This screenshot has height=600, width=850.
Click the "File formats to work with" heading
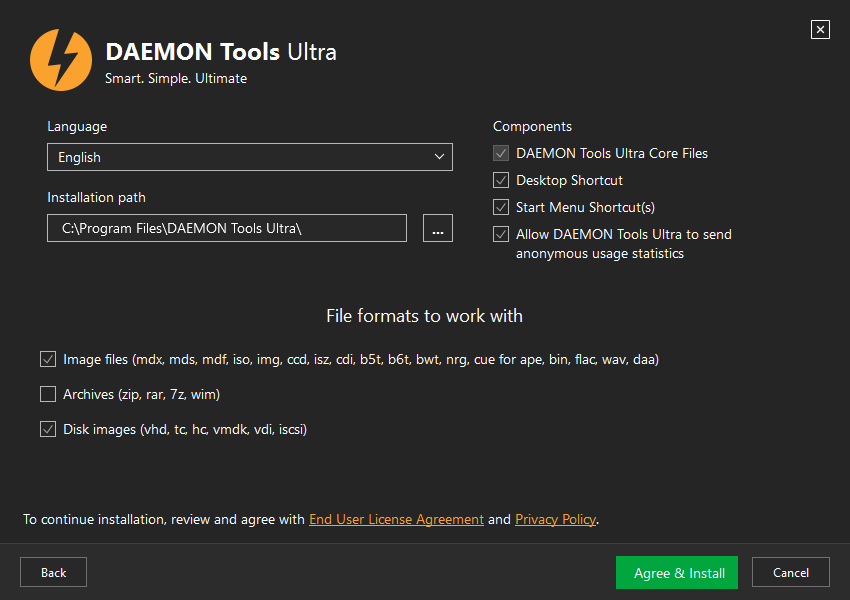pyautogui.click(x=424, y=316)
